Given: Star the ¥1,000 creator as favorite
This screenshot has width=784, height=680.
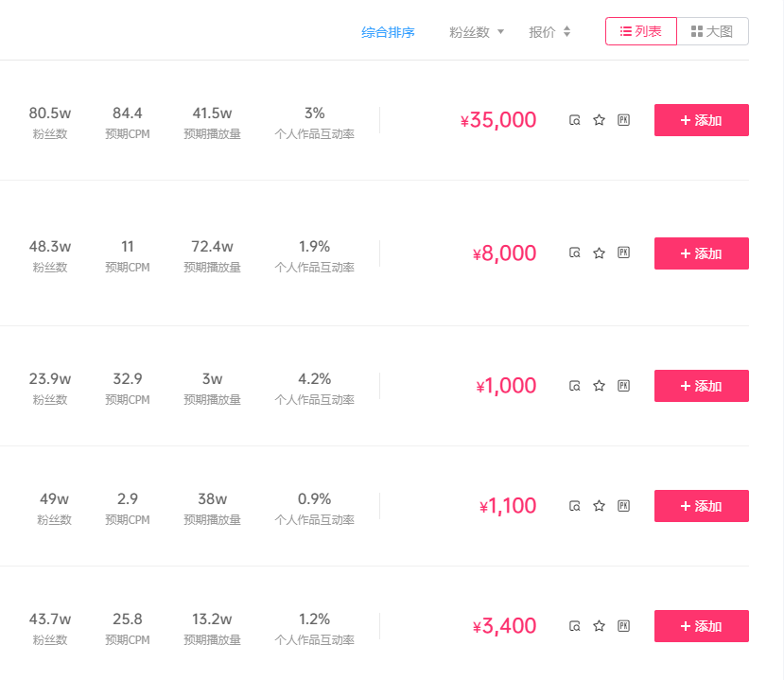Looking at the screenshot, I should pos(599,386).
